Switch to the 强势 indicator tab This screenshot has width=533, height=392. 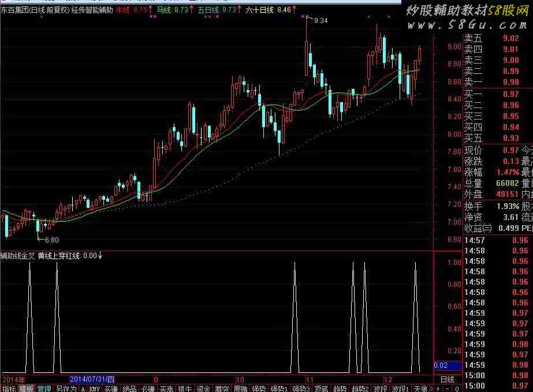(259, 389)
